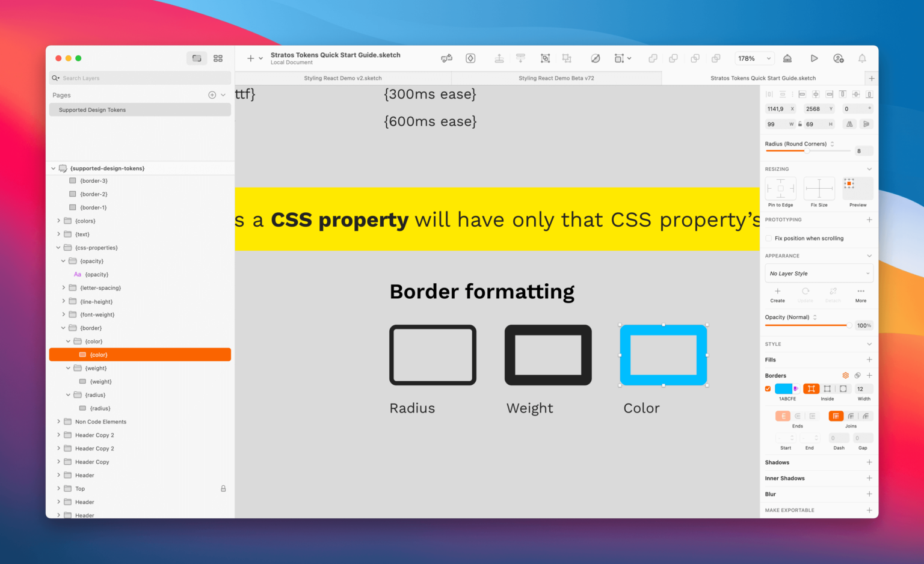The height and width of the screenshot is (564, 924).
Task: Disable the active border checkbox
Action: pyautogui.click(x=768, y=388)
